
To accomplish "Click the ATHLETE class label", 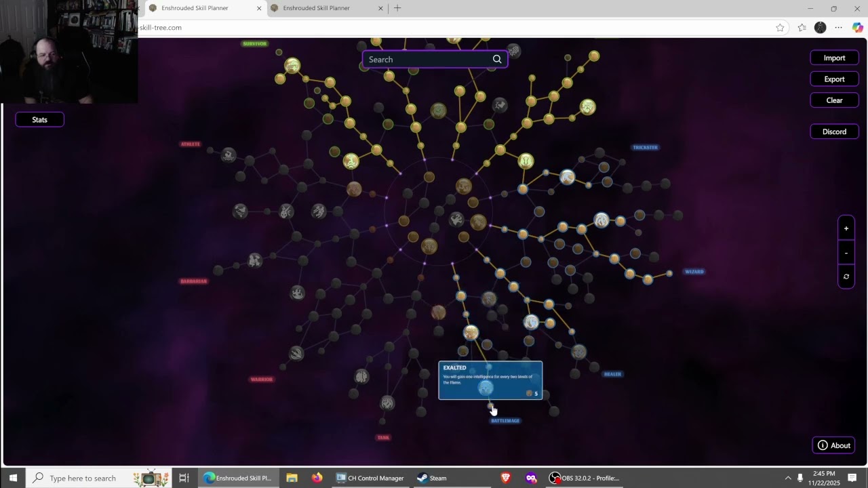I will coord(191,144).
